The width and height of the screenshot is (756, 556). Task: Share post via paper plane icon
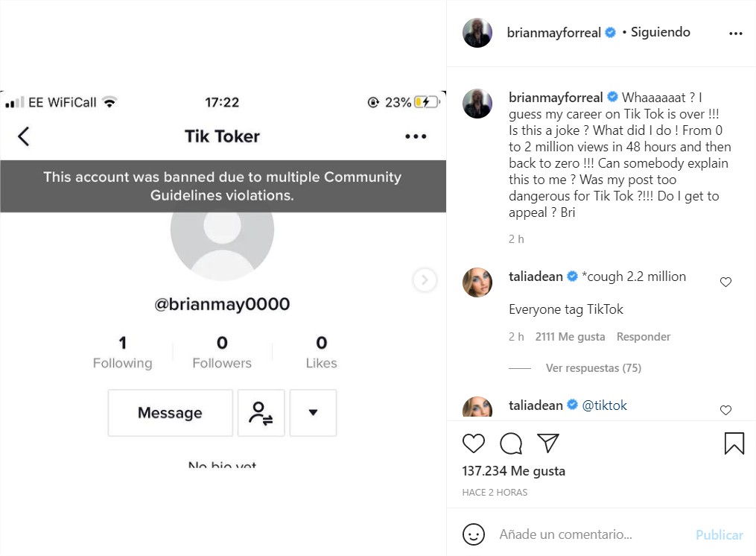coord(548,443)
